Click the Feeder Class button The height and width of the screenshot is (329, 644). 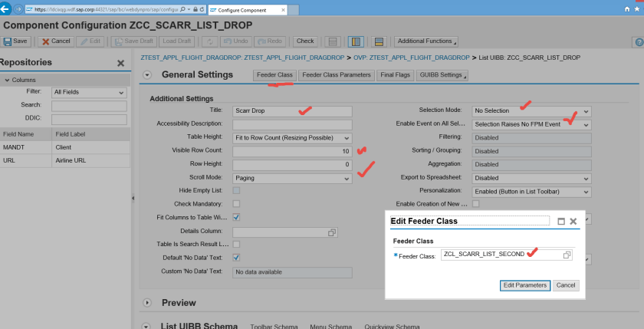pyautogui.click(x=274, y=75)
